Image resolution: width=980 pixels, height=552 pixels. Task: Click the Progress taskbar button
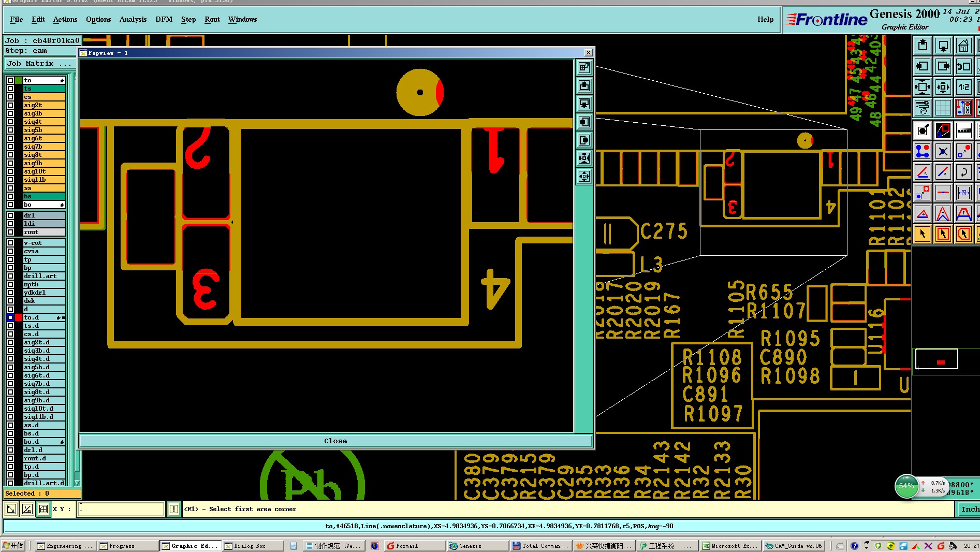coord(128,546)
